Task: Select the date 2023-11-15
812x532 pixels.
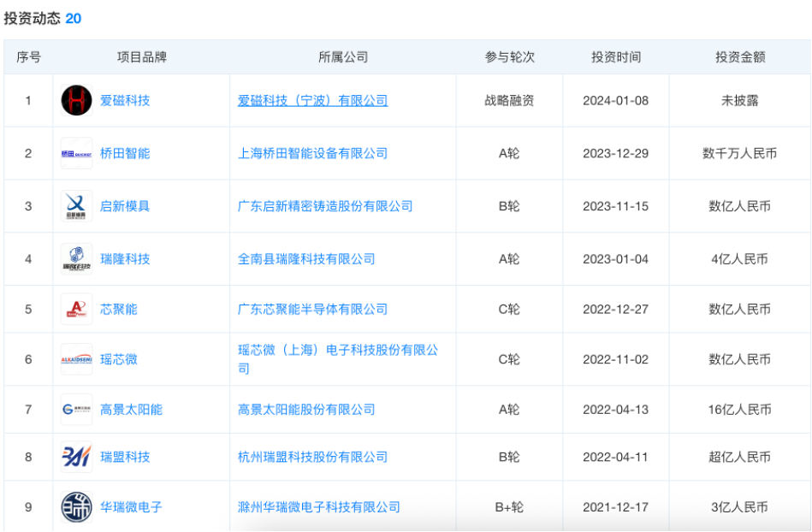Action: [616, 206]
